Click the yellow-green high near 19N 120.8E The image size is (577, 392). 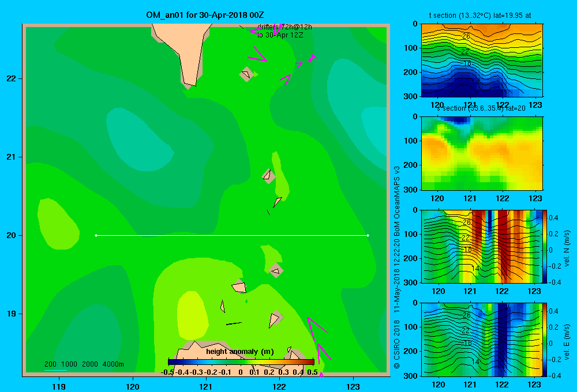coord(193,314)
